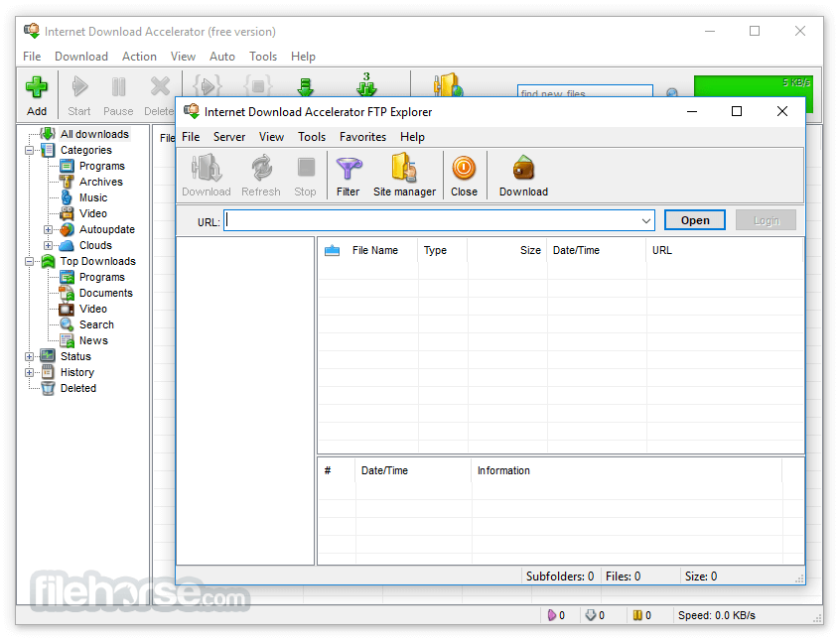Open the URL dropdown list

pyautogui.click(x=646, y=220)
